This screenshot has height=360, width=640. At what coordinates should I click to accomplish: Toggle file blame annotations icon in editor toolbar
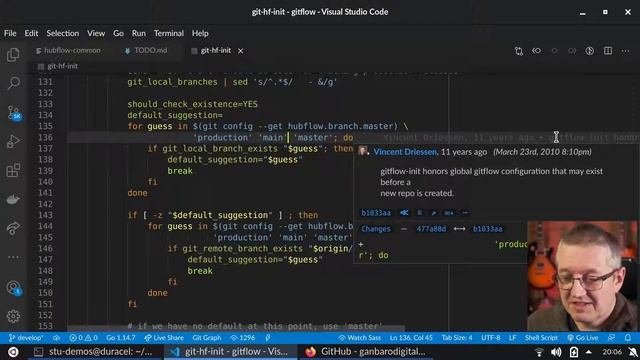(590, 51)
